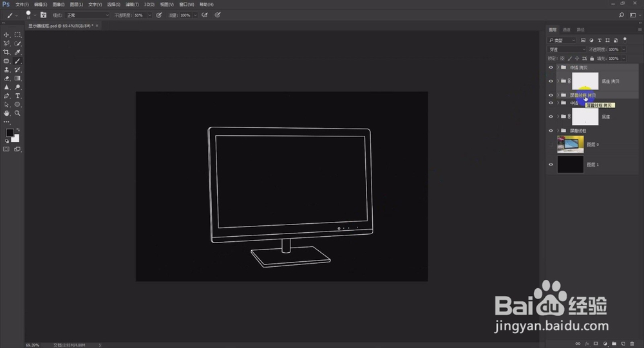The width and height of the screenshot is (644, 348).
Task: Hide the 中插 拷贝 group
Action: [551, 68]
